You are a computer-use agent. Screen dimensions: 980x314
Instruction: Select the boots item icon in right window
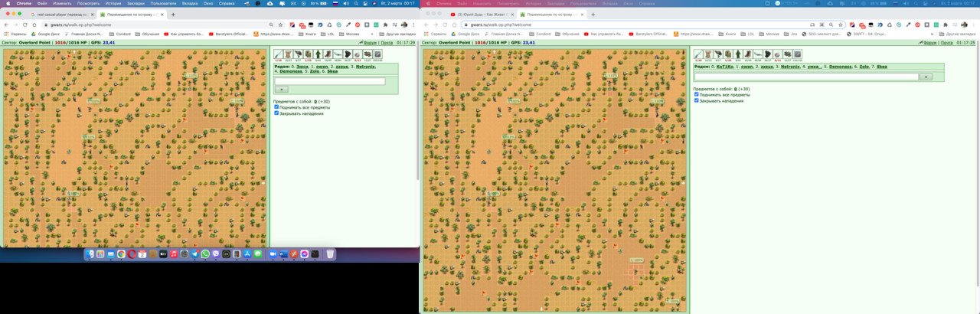(748, 54)
